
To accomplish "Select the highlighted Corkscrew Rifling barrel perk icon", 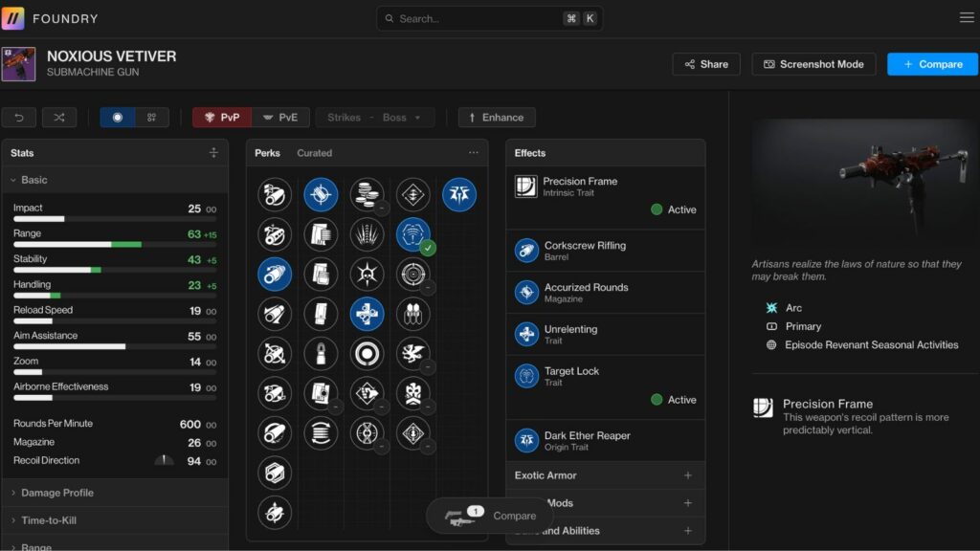I will click(x=275, y=275).
